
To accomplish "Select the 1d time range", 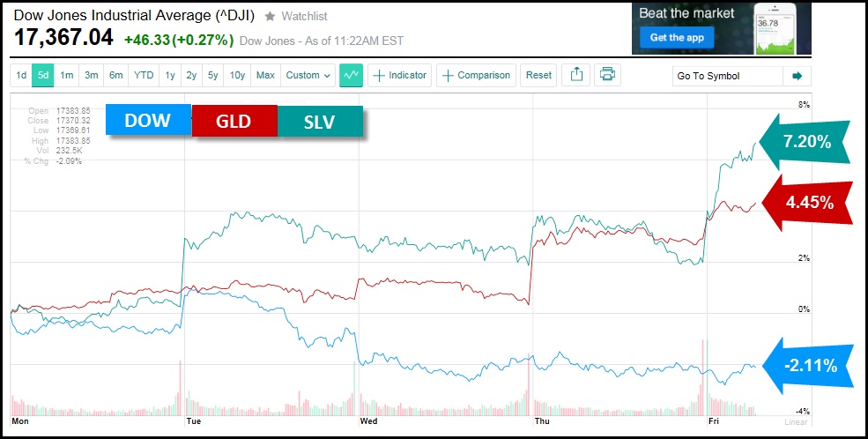I will pyautogui.click(x=21, y=76).
